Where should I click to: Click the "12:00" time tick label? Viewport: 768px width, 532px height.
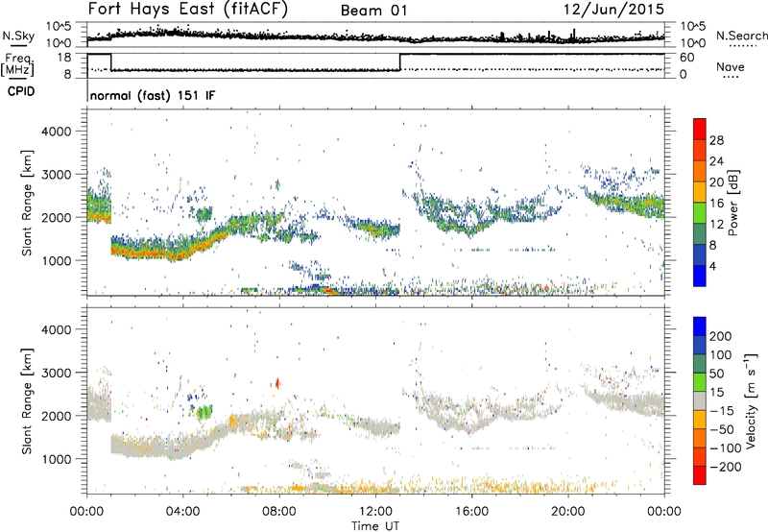click(375, 512)
